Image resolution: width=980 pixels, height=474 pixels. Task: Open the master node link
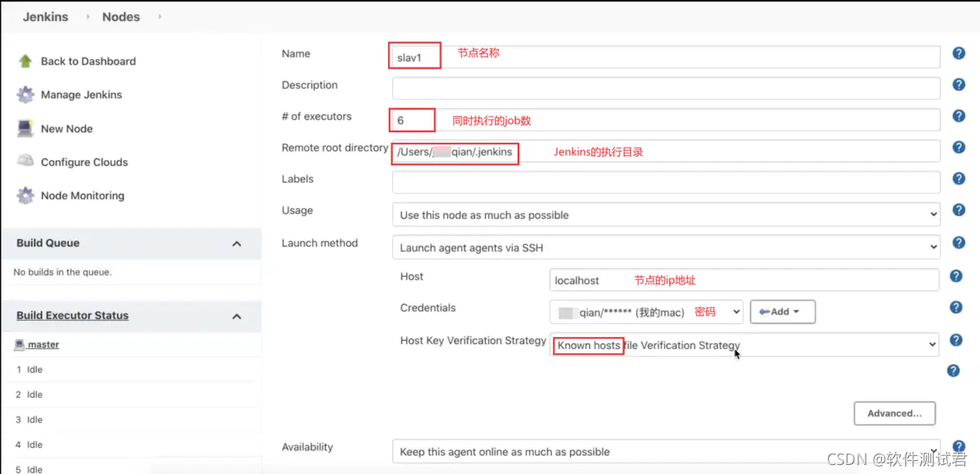[x=43, y=344]
